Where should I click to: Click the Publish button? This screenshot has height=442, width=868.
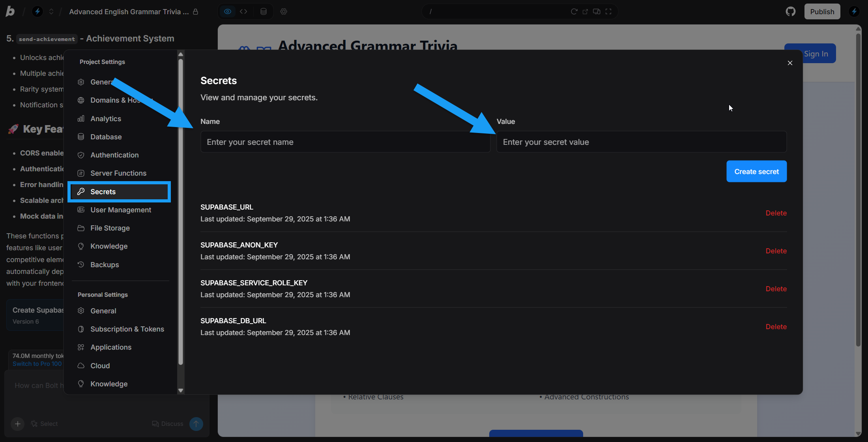click(x=822, y=11)
